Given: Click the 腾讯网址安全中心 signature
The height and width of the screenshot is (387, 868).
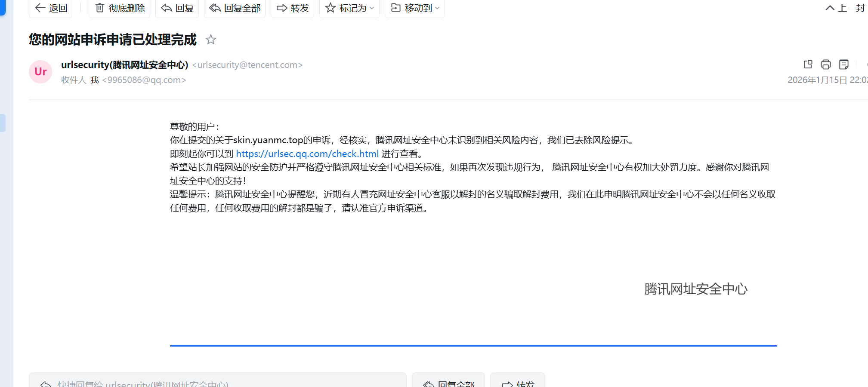Looking at the screenshot, I should (x=696, y=289).
